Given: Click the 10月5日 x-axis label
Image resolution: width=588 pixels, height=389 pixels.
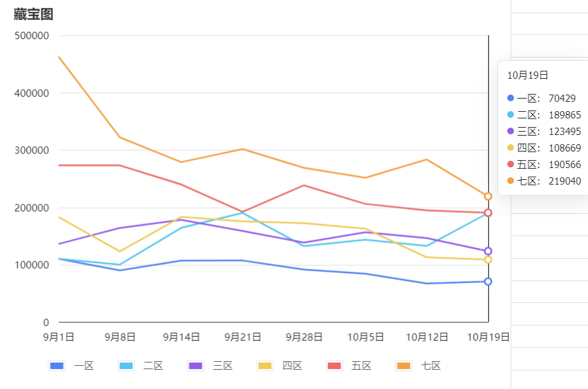Looking at the screenshot, I should (x=366, y=337).
